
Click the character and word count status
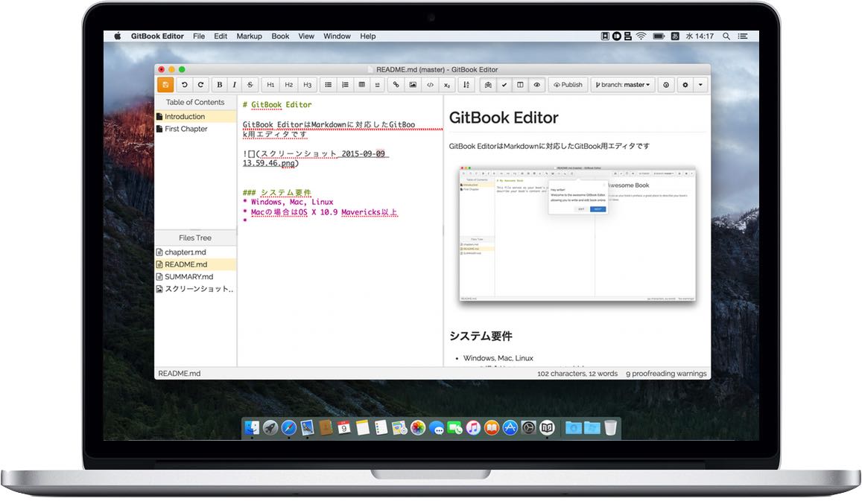point(577,373)
